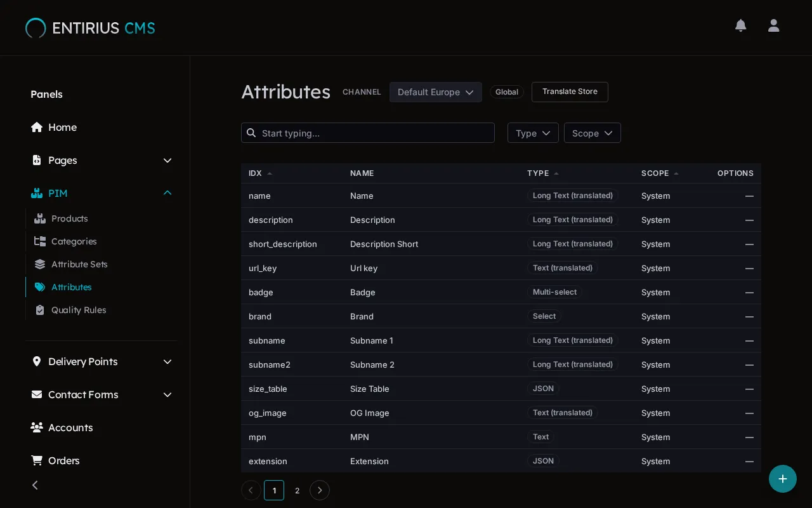Image resolution: width=812 pixels, height=508 pixels.
Task: Click the Home house icon
Action: [x=37, y=127]
